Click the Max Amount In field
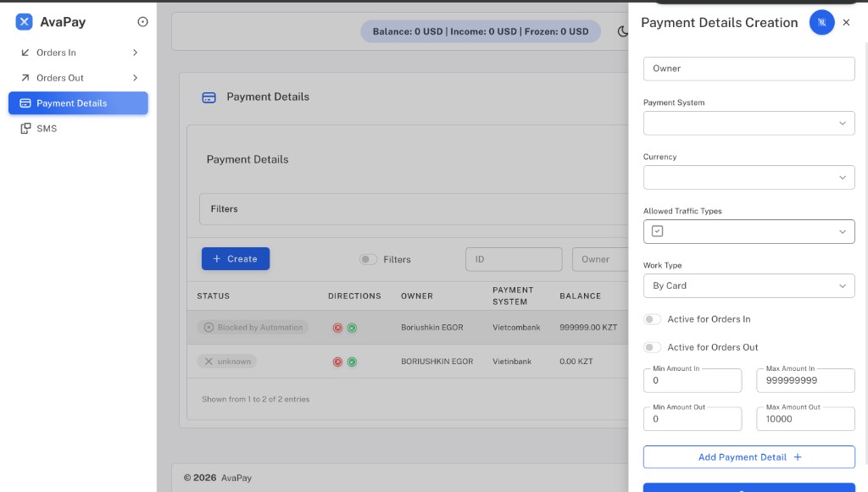 pos(805,380)
